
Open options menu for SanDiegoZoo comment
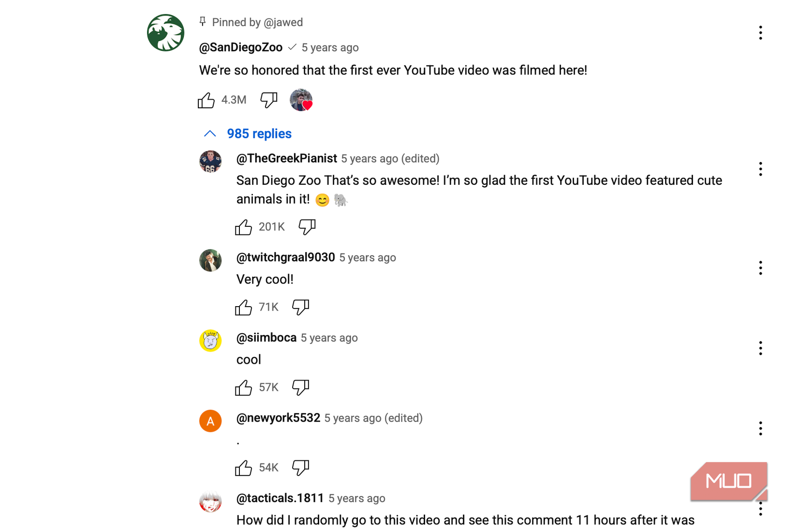tap(760, 33)
